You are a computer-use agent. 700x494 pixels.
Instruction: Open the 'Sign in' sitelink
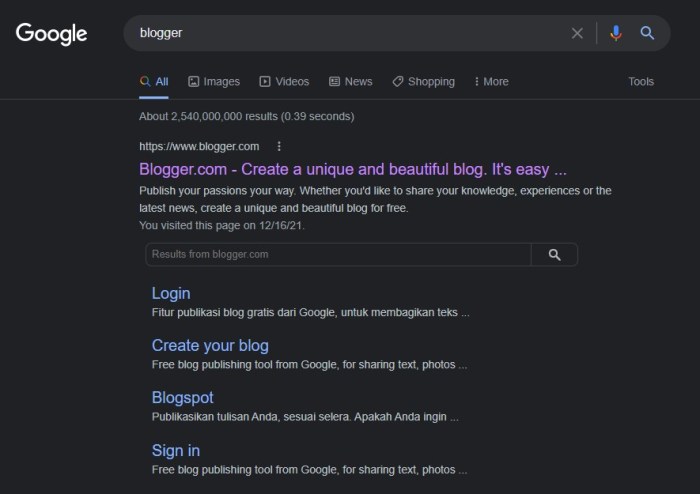176,450
